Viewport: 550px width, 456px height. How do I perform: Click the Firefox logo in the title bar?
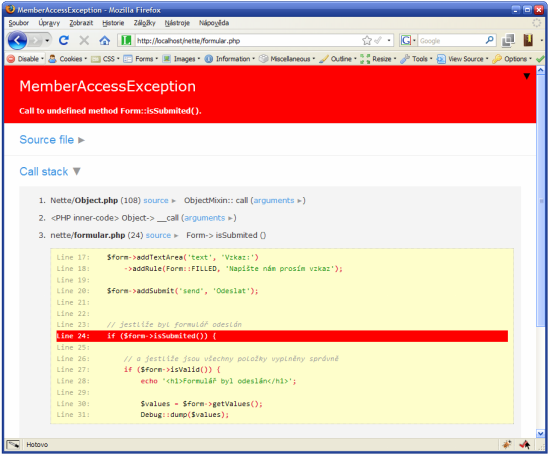point(11,9)
